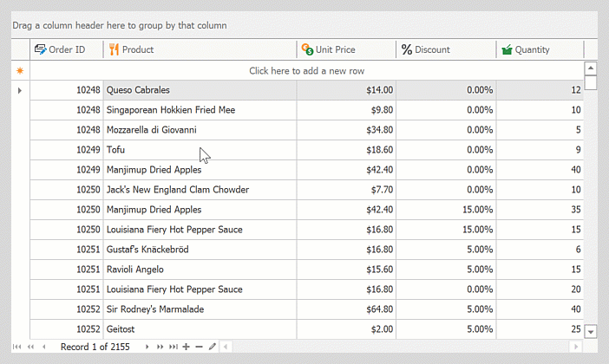Go to first record navigator button

click(16, 347)
